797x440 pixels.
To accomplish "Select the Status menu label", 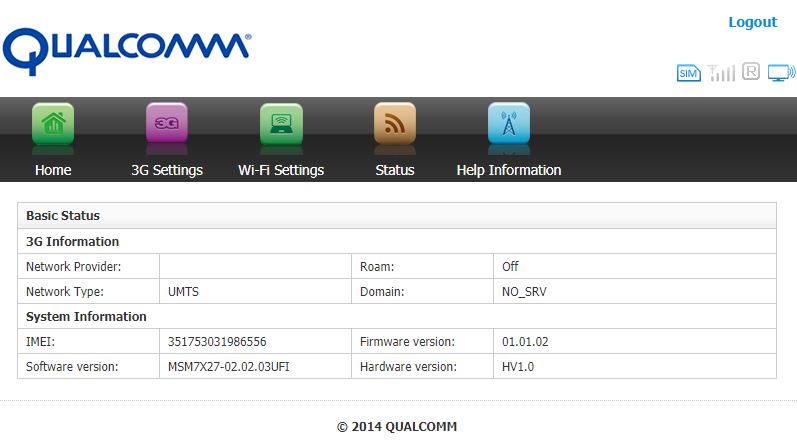I will [395, 170].
